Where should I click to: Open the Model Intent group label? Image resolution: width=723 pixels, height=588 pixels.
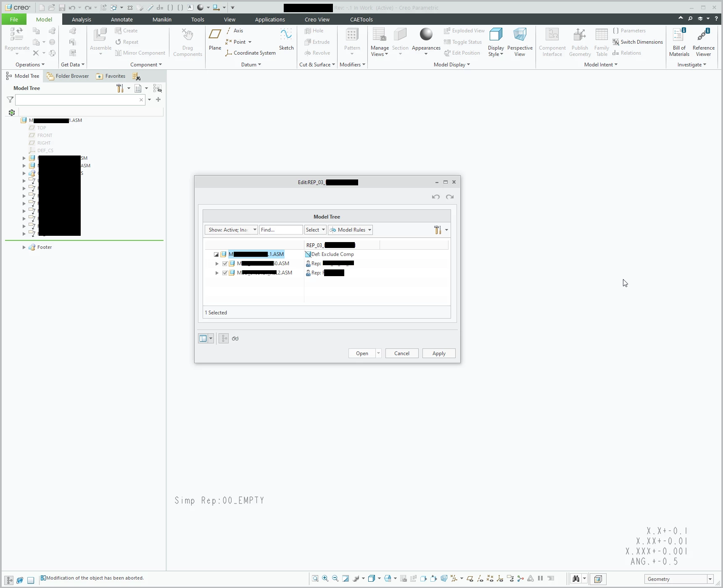601,65
